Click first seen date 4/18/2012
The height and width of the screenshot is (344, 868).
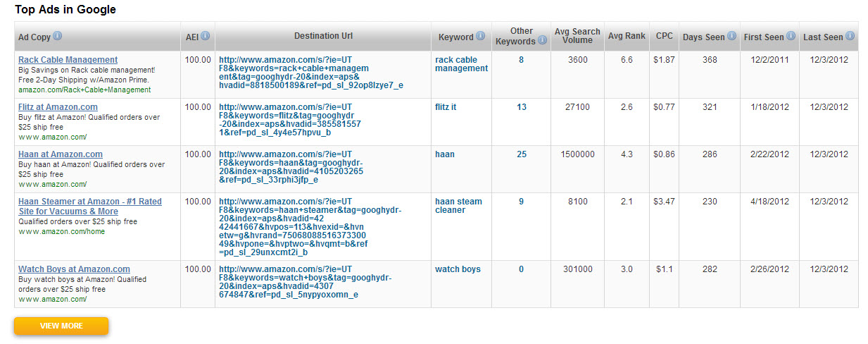(769, 202)
